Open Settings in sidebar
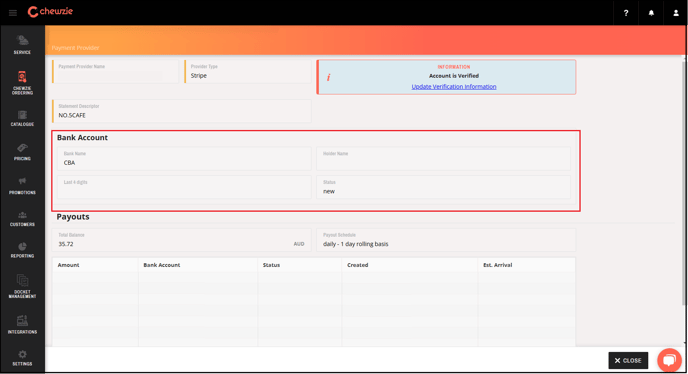Image resolution: width=688 pixels, height=374 pixels. [x=22, y=358]
